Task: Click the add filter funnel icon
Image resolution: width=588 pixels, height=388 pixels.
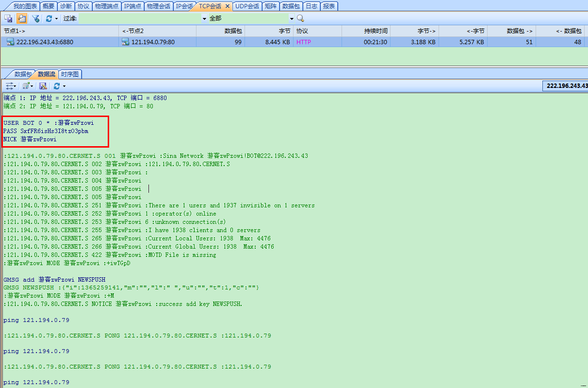Action: click(x=36, y=18)
